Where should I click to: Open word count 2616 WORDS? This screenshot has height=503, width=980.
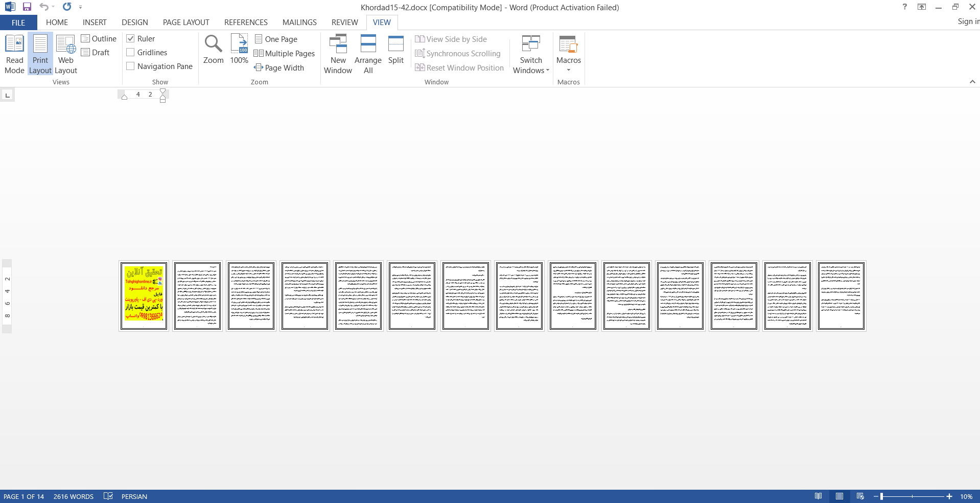pos(74,496)
